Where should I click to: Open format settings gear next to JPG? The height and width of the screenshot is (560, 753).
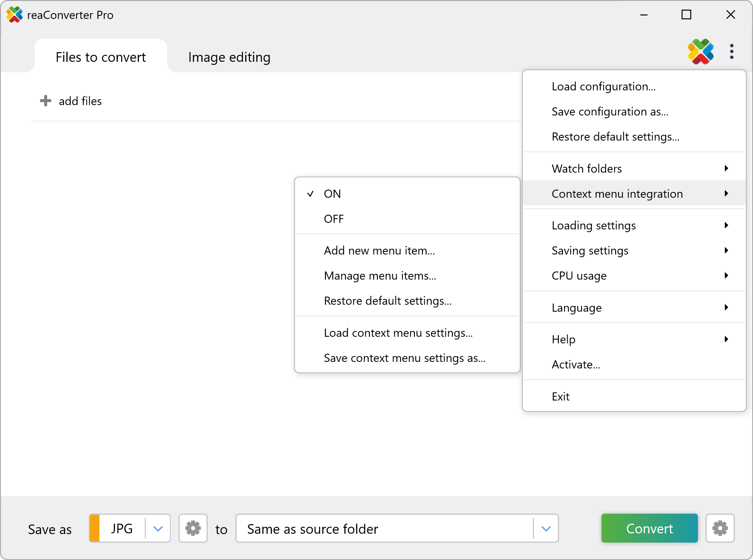pyautogui.click(x=193, y=528)
